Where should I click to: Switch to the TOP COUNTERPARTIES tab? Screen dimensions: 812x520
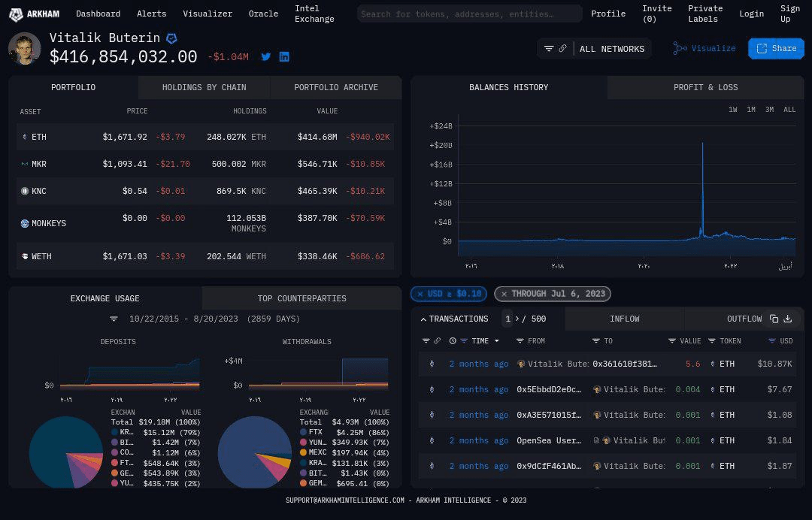point(302,298)
